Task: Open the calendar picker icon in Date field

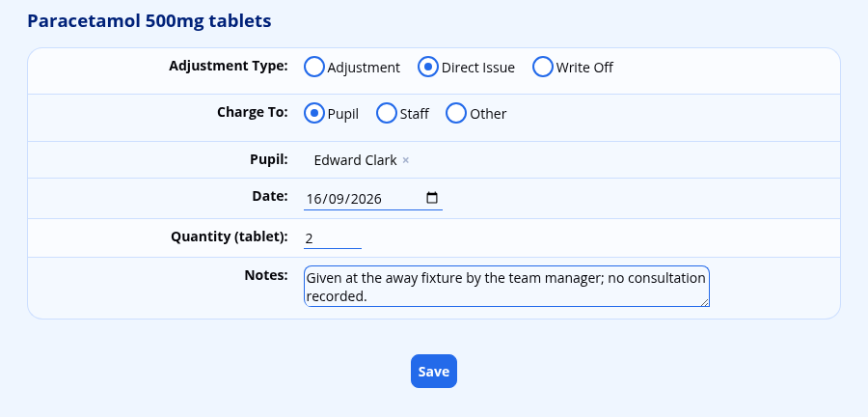Action: coord(432,198)
